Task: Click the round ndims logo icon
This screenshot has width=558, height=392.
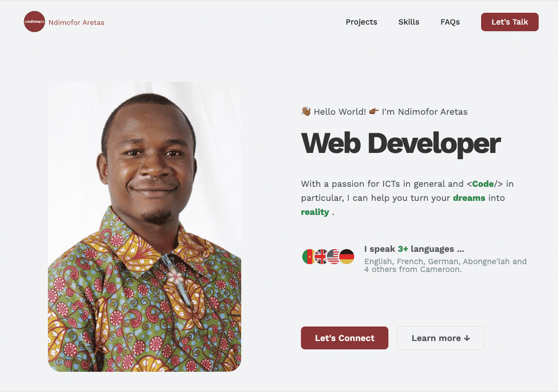Action: [x=34, y=22]
